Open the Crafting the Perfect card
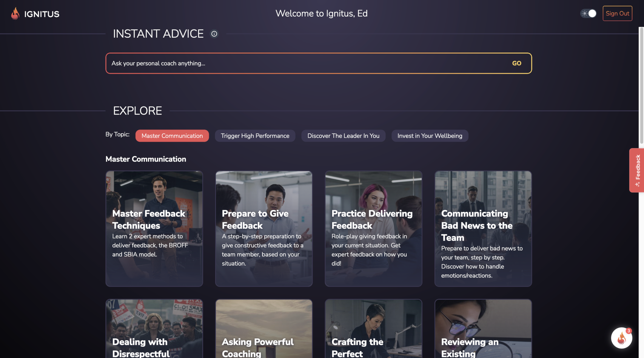Viewport: 644px width, 358px height. (373, 329)
